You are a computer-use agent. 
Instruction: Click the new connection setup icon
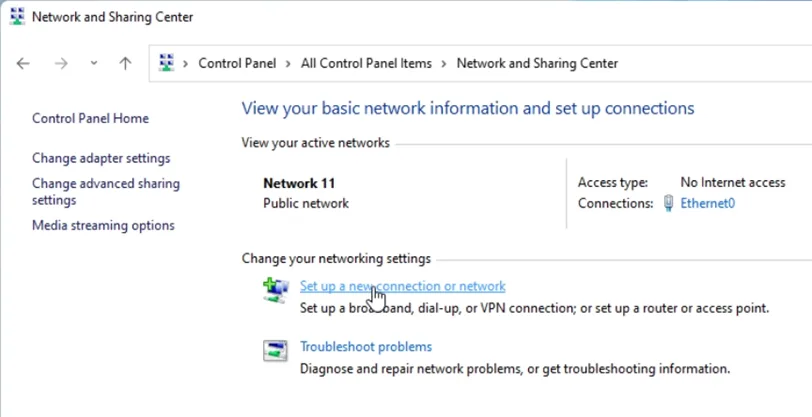(x=276, y=290)
